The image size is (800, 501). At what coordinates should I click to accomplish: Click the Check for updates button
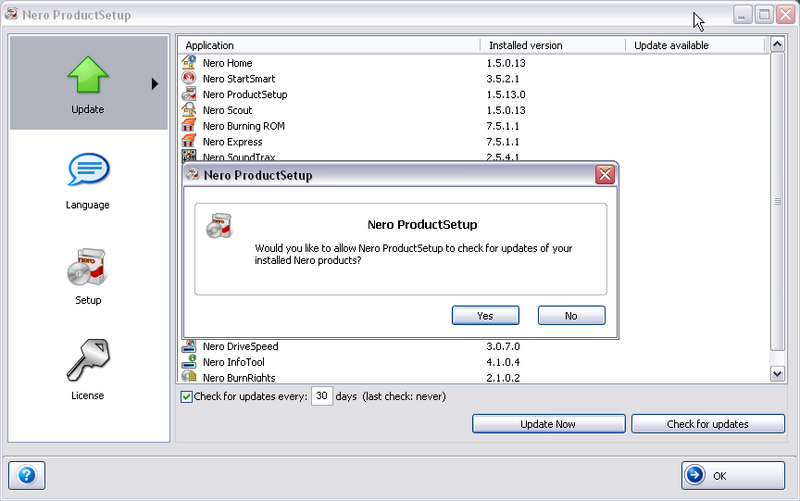708,424
